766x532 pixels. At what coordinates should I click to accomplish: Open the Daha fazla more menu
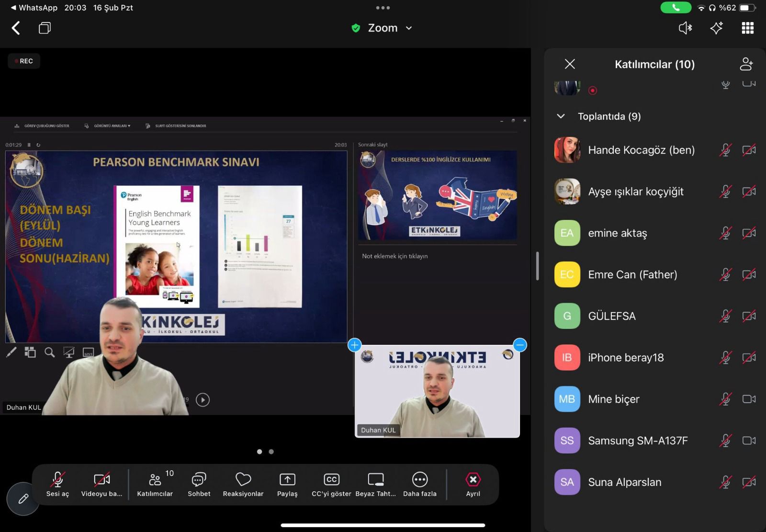419,480
